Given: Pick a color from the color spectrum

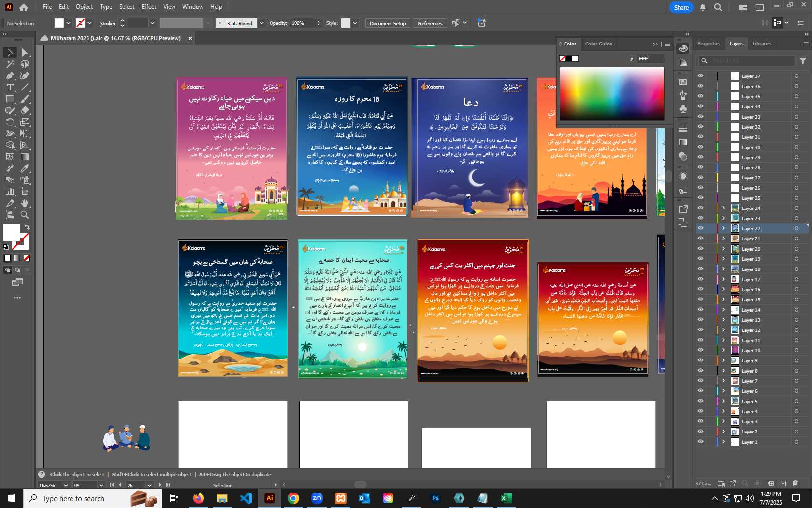Looking at the screenshot, I should coord(612,94).
